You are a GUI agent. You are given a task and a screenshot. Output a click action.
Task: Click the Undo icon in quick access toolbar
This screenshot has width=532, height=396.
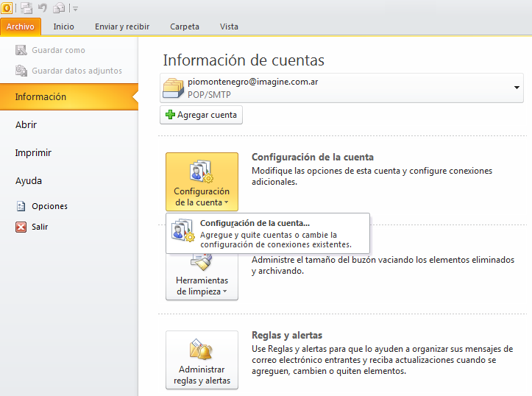43,7
